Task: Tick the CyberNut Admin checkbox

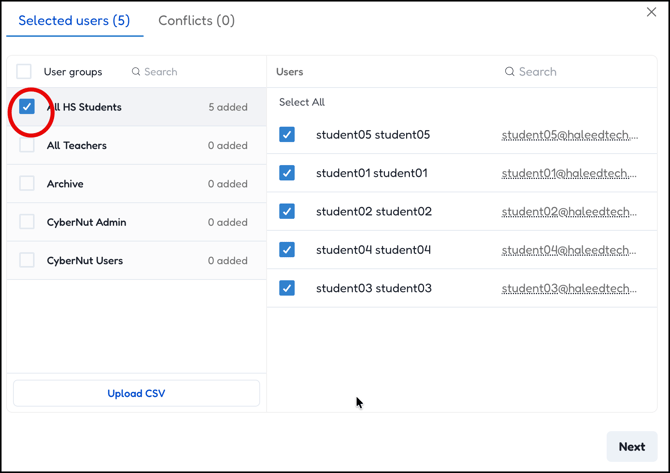Action: pos(27,222)
